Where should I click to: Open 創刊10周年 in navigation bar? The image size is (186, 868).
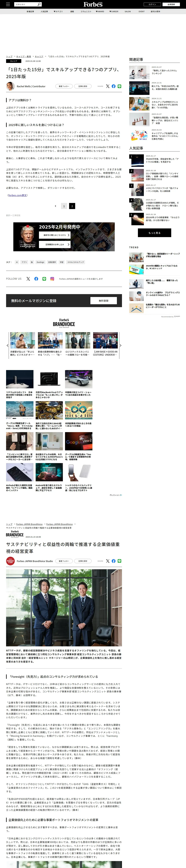pos(156,11)
